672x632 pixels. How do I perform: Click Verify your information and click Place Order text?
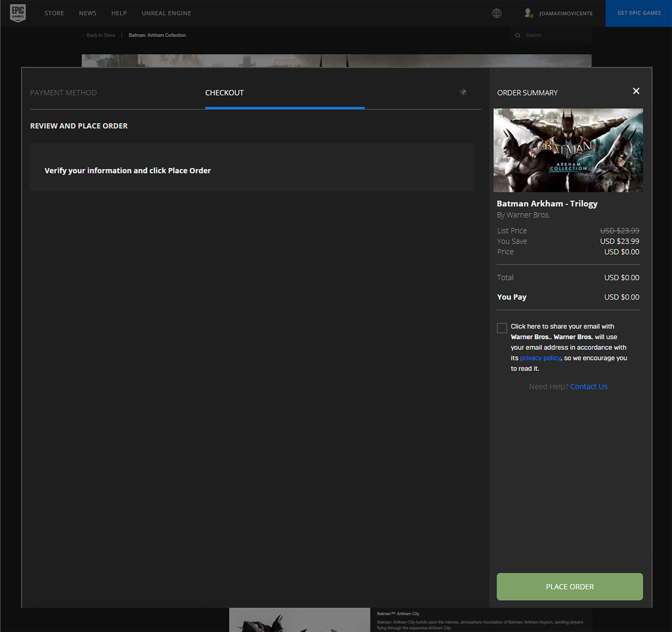click(x=127, y=170)
